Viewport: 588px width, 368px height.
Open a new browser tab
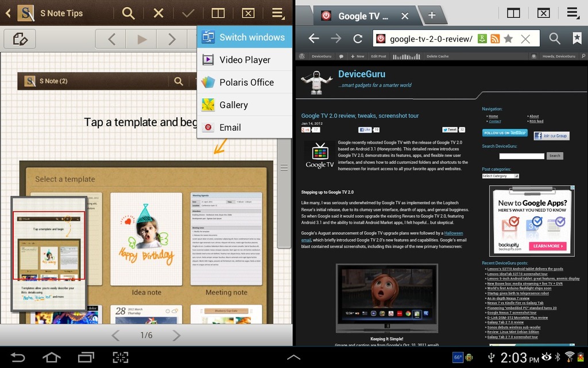432,15
